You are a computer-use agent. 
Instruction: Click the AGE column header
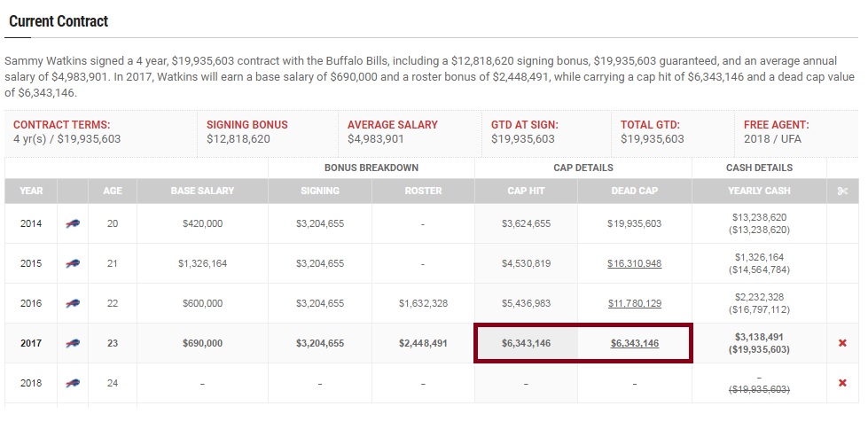coord(113,191)
